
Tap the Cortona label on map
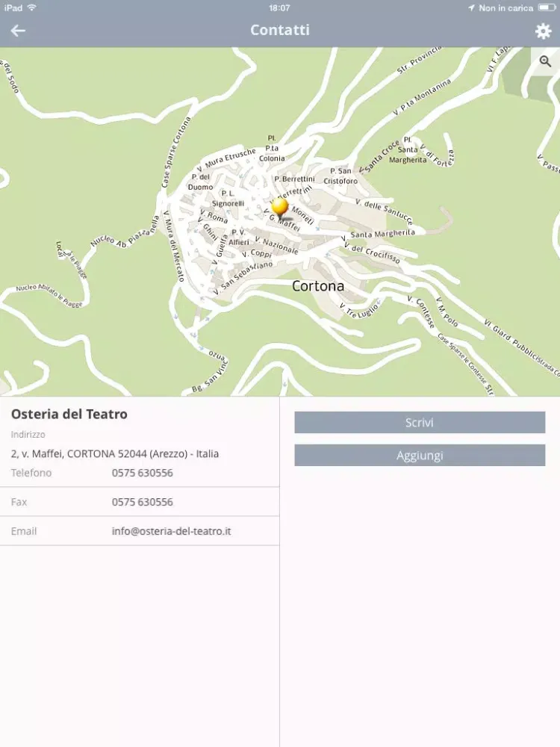pyautogui.click(x=317, y=286)
